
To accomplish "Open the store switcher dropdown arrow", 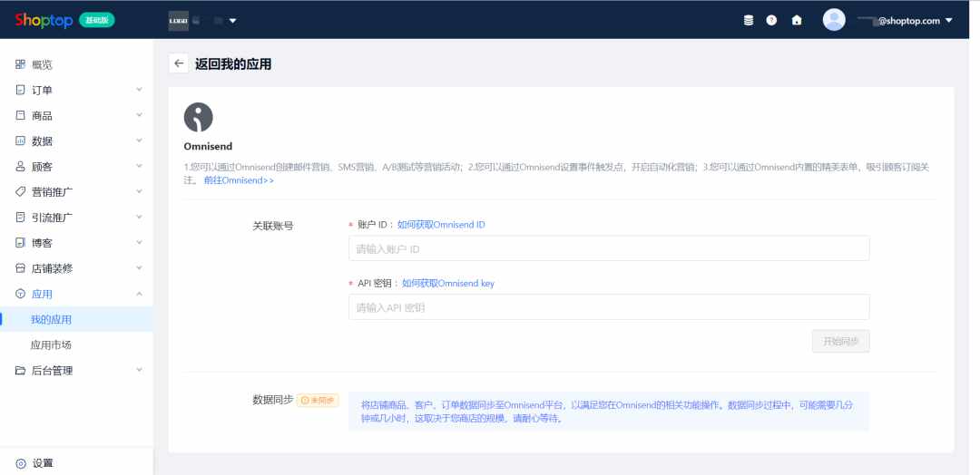I will [x=232, y=21].
